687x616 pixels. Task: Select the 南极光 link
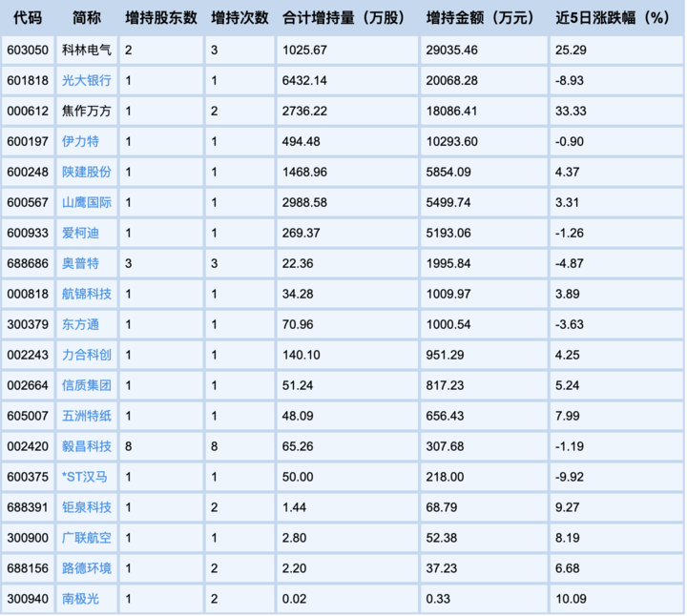click(x=80, y=599)
